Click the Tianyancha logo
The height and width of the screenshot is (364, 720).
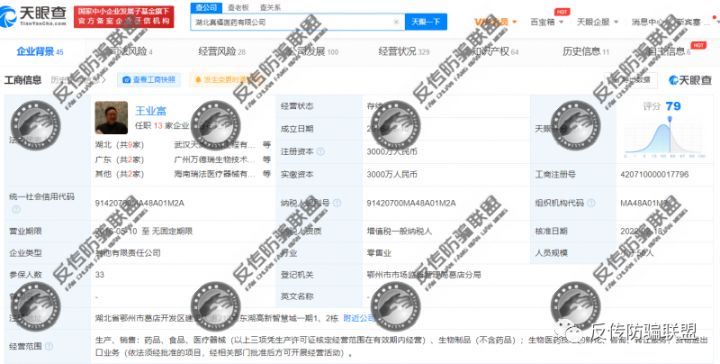click(x=33, y=16)
